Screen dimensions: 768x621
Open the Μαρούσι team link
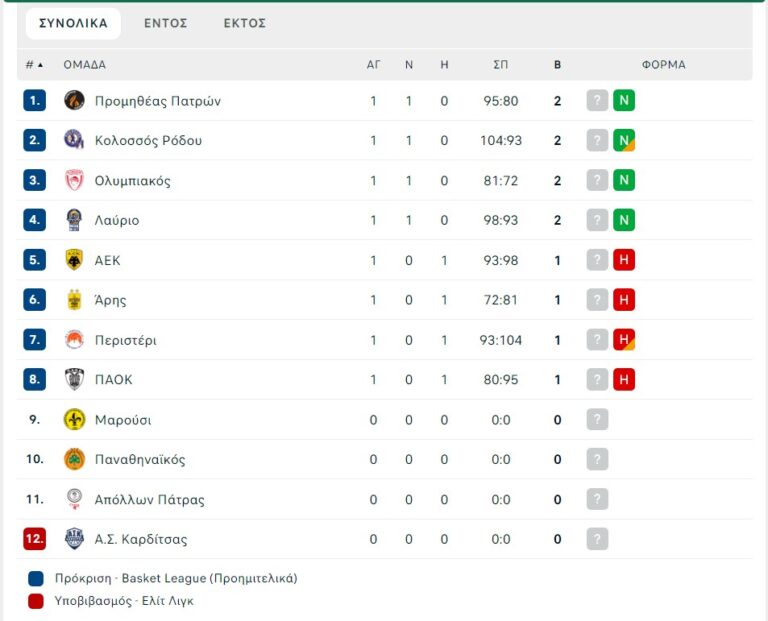(x=123, y=420)
